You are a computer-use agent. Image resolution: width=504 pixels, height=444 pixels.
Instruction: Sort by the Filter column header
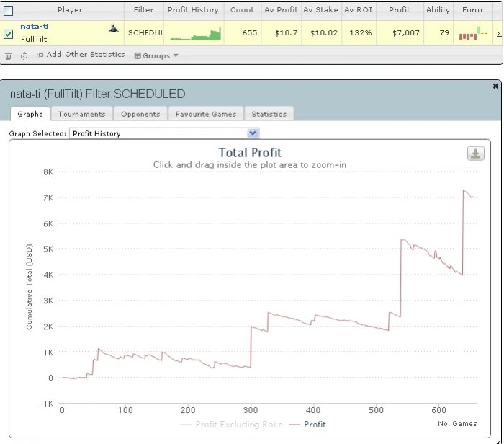(x=143, y=10)
